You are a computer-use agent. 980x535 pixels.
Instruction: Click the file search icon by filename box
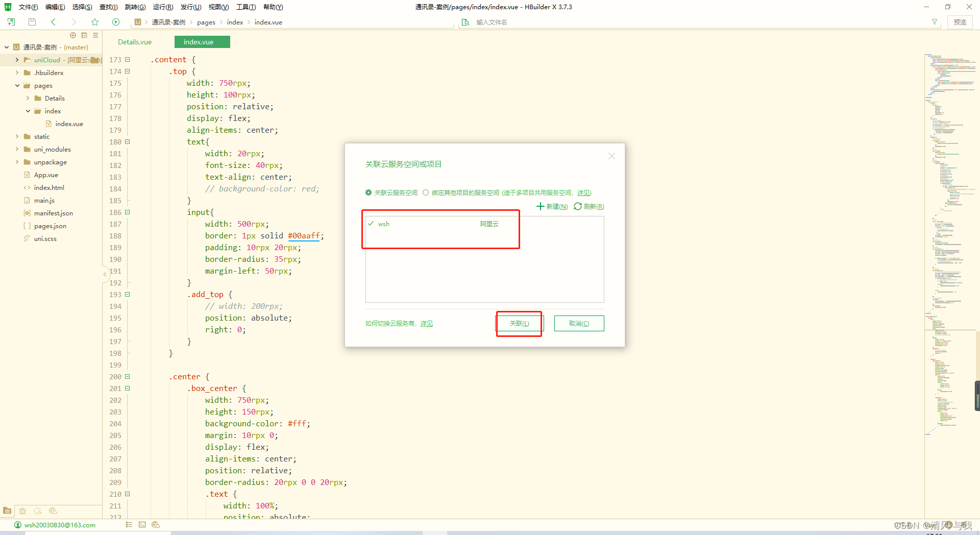(465, 22)
